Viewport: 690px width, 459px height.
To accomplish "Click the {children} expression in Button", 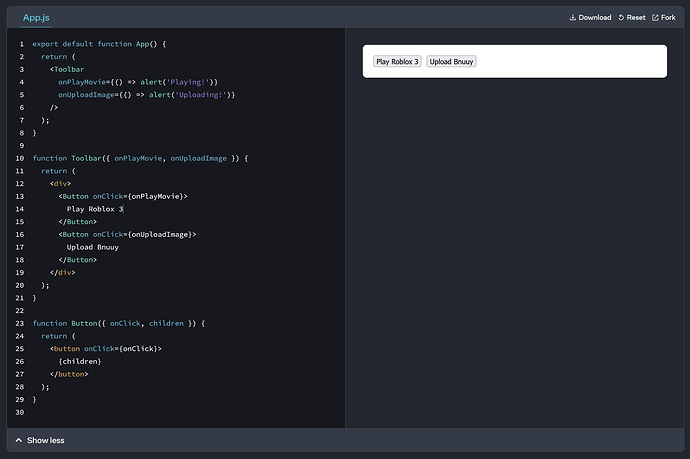I will [x=80, y=361].
